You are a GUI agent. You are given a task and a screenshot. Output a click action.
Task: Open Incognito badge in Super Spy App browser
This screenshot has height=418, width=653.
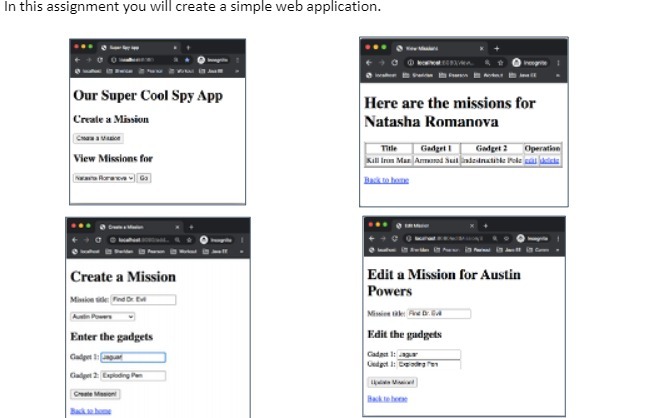tap(212, 60)
